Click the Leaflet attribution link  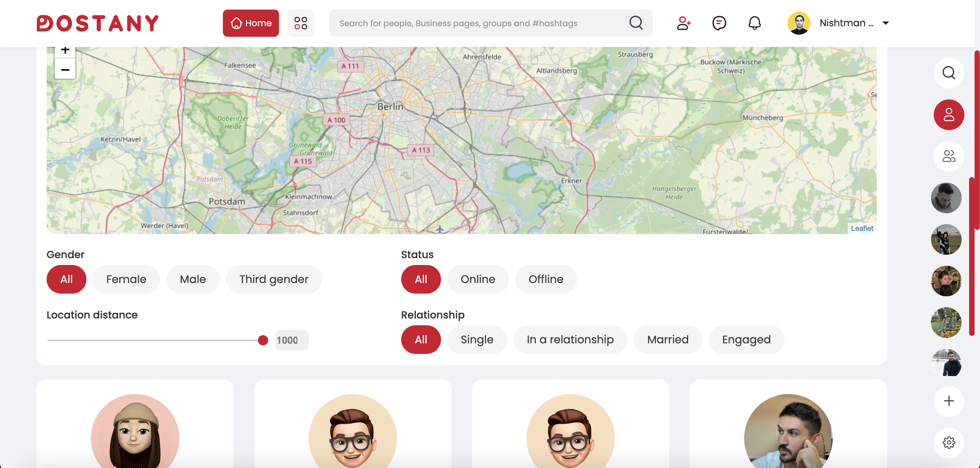(x=862, y=228)
